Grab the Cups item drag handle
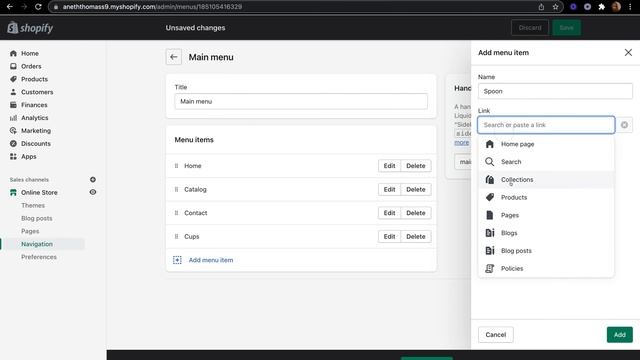This screenshot has width=640, height=360. click(176, 236)
